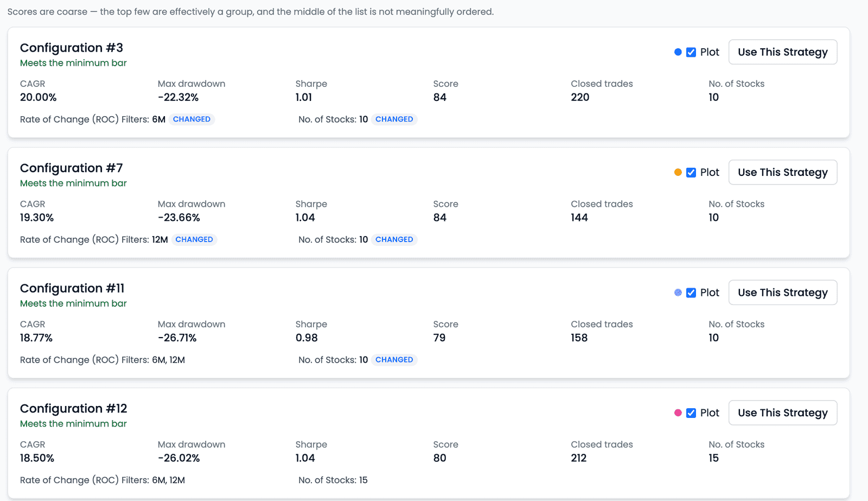Toggle the Plot checkbox for Configuration #11
Viewport: 868px width, 501px height.
[x=691, y=293]
